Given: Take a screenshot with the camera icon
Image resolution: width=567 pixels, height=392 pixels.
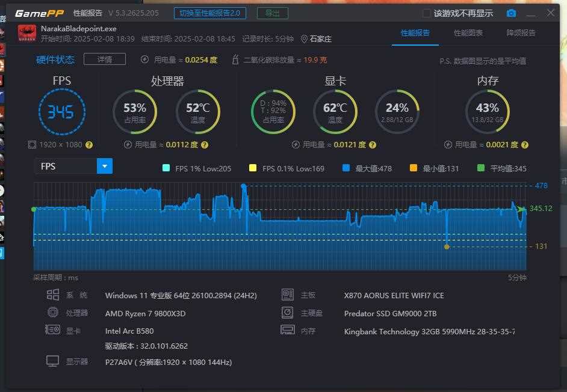Looking at the screenshot, I should point(511,13).
